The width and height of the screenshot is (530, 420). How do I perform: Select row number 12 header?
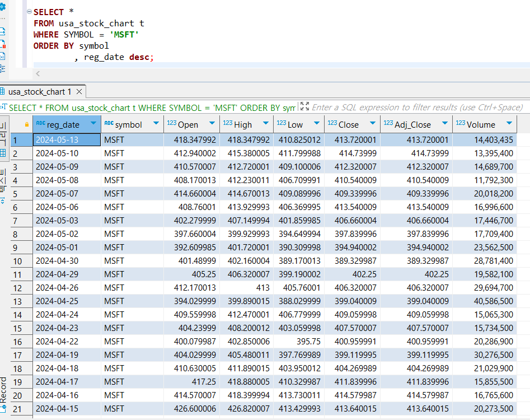21,288
